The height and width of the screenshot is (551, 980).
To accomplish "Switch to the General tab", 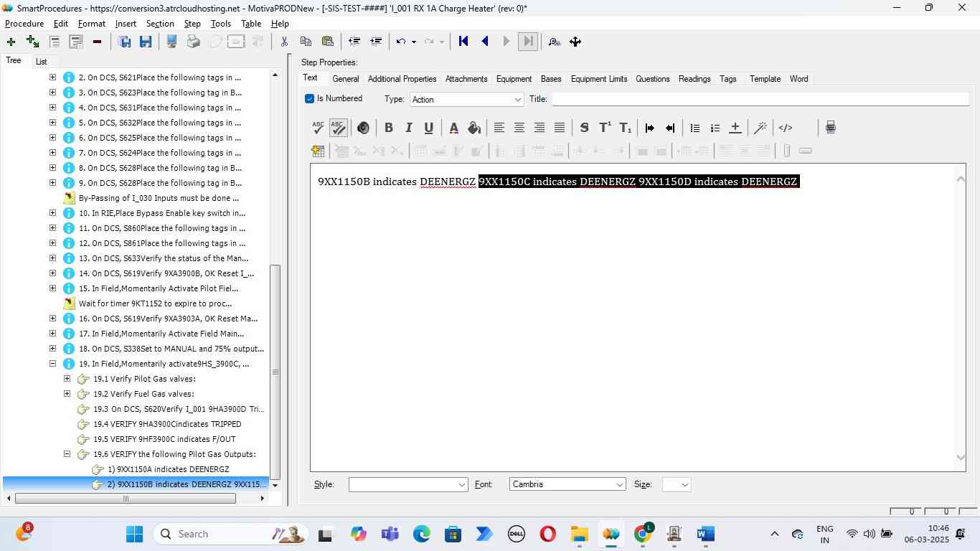I will [345, 79].
